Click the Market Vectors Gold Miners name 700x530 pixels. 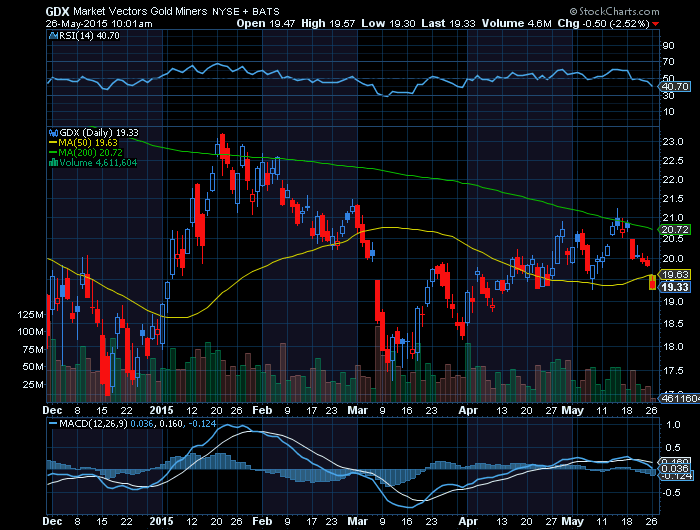point(140,12)
